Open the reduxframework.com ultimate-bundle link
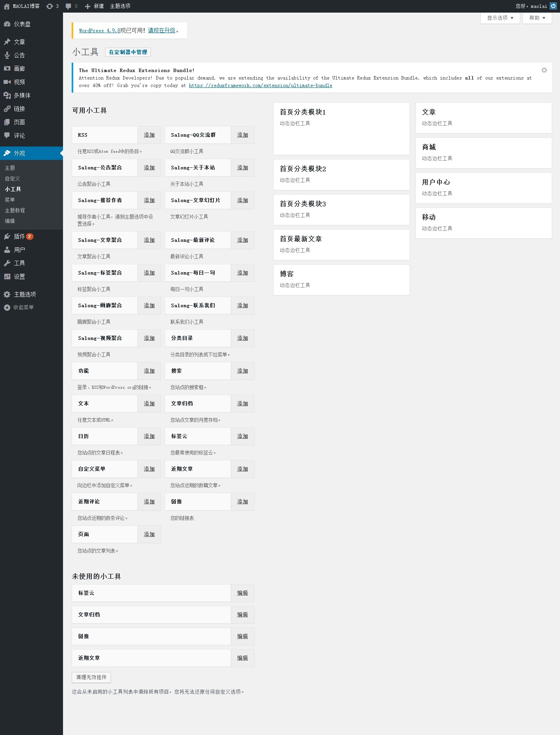 pos(260,85)
